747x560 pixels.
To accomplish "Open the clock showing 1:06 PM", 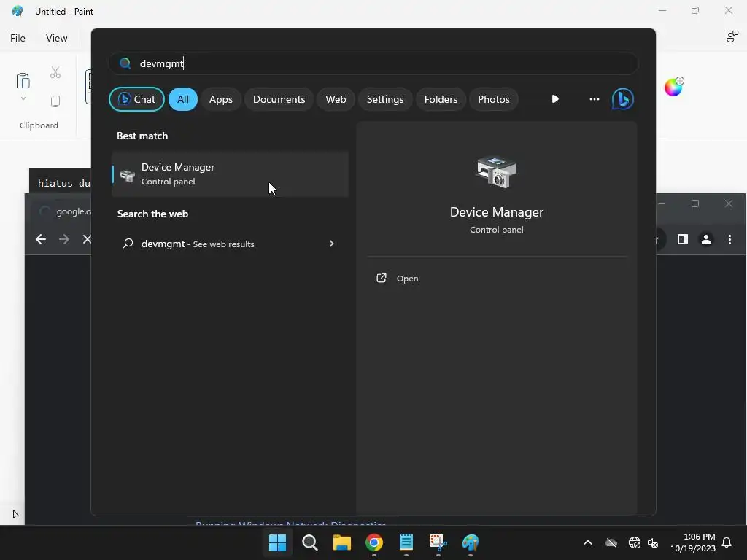I will point(693,542).
